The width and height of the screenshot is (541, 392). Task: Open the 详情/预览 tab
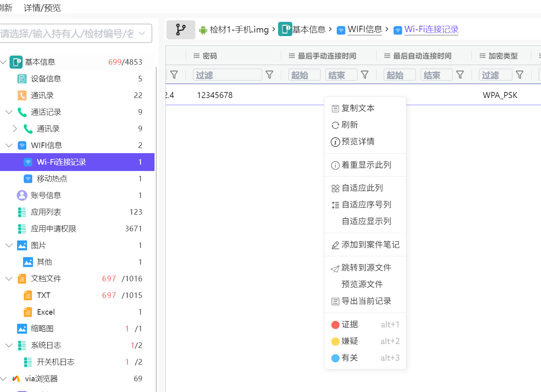point(42,8)
